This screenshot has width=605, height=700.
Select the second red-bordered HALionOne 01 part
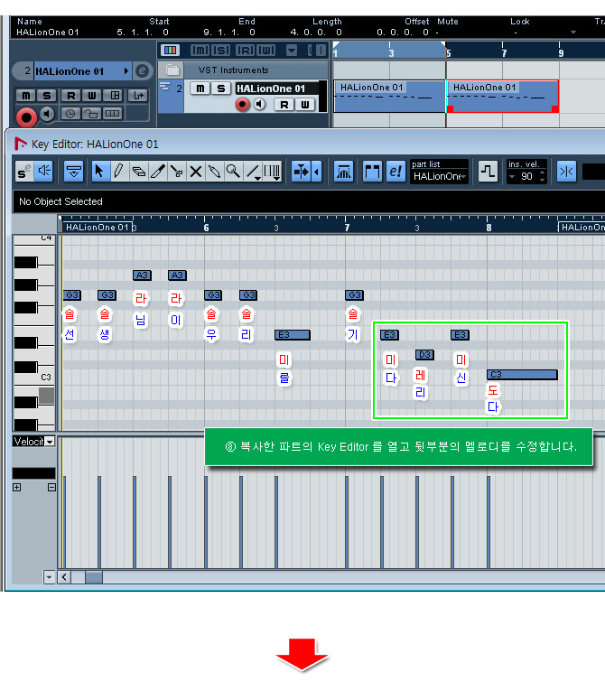[502, 96]
